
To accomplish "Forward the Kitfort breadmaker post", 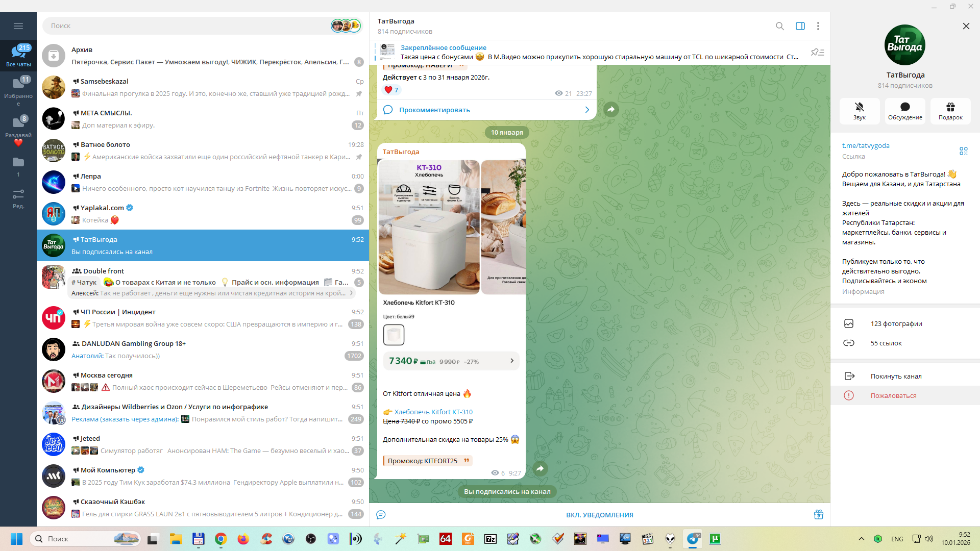I will [540, 468].
